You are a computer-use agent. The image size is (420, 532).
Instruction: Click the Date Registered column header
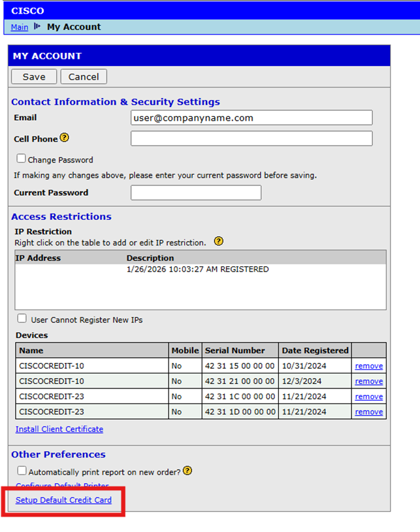(x=315, y=351)
